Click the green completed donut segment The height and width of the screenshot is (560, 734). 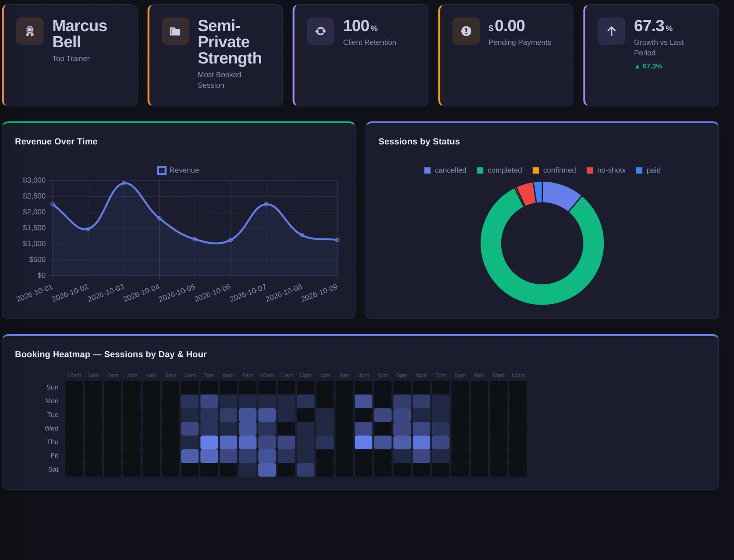tap(542, 294)
